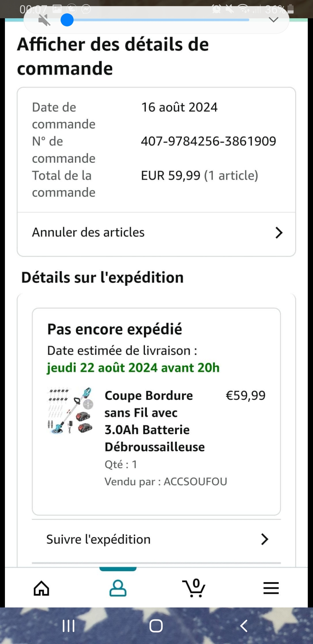Open the account profile tab

[x=118, y=588]
